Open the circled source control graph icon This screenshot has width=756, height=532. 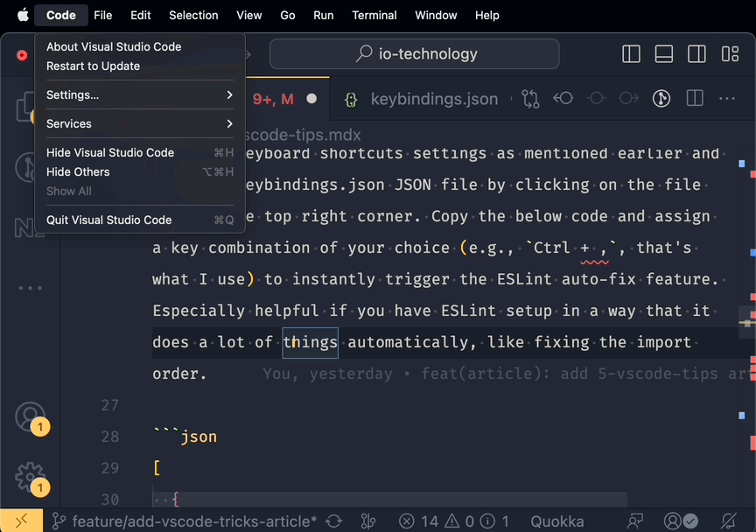point(661,99)
